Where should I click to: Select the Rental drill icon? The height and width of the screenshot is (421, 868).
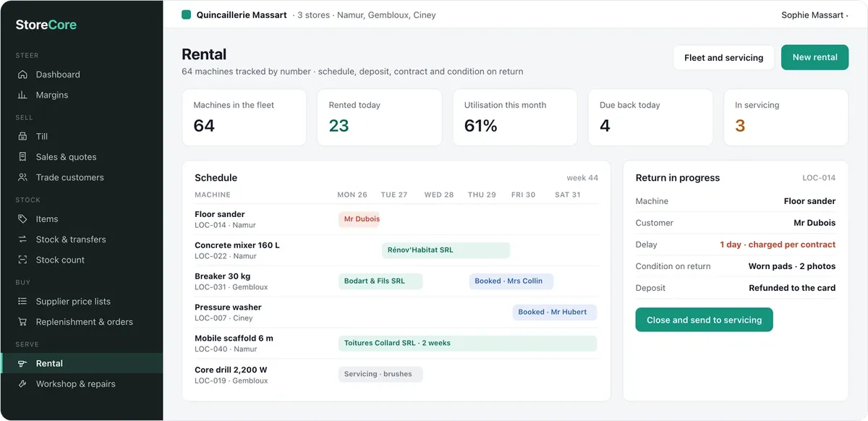tap(22, 364)
